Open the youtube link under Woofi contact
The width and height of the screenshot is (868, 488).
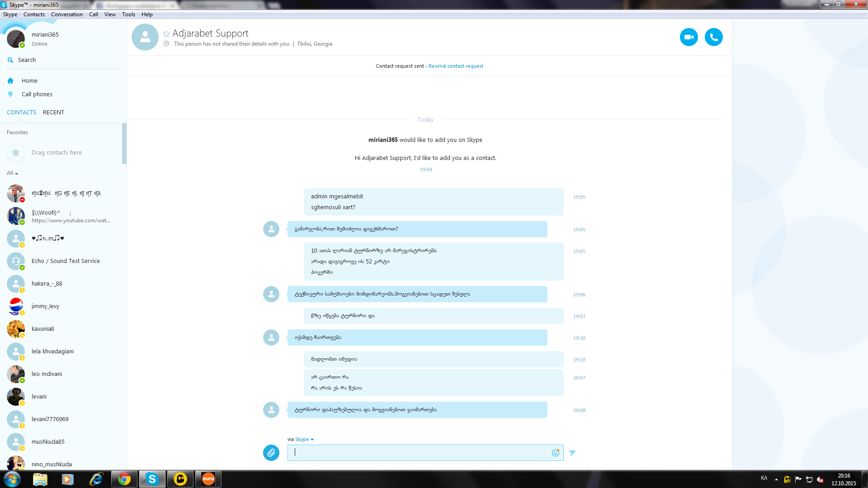pyautogui.click(x=71, y=221)
